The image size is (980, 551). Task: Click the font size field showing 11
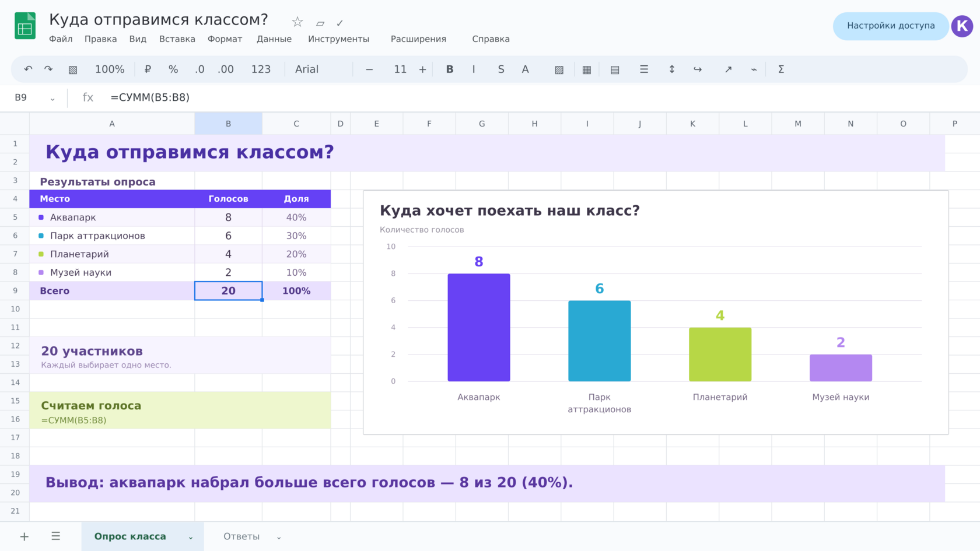coord(400,69)
